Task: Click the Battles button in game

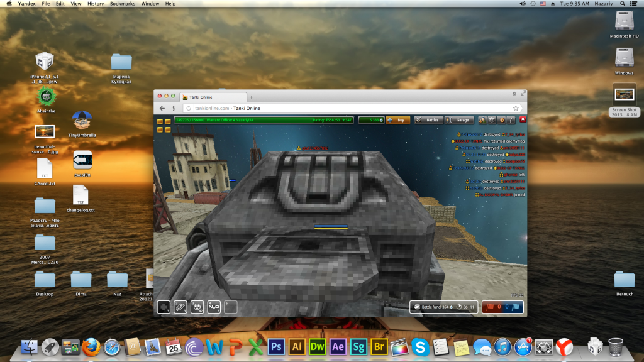Action: click(428, 119)
